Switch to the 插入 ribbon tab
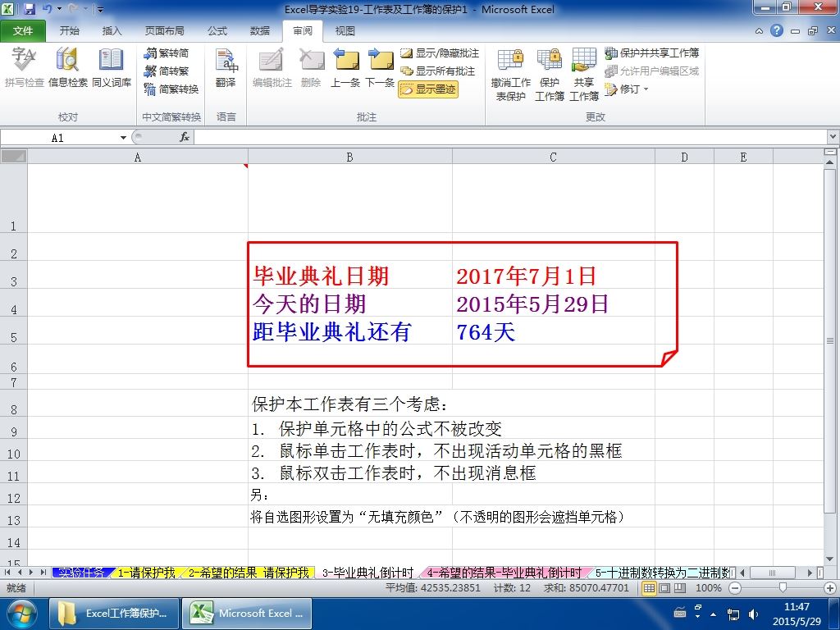This screenshot has height=630, width=840. (112, 31)
